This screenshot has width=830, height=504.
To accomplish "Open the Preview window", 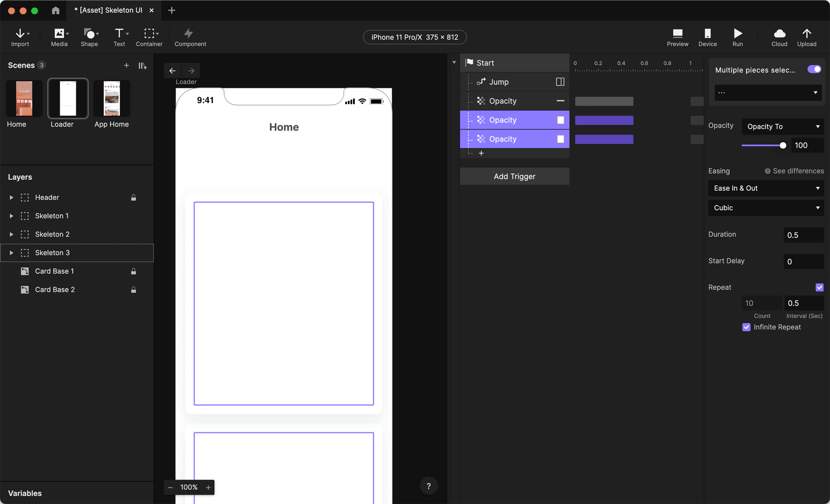I will click(678, 37).
